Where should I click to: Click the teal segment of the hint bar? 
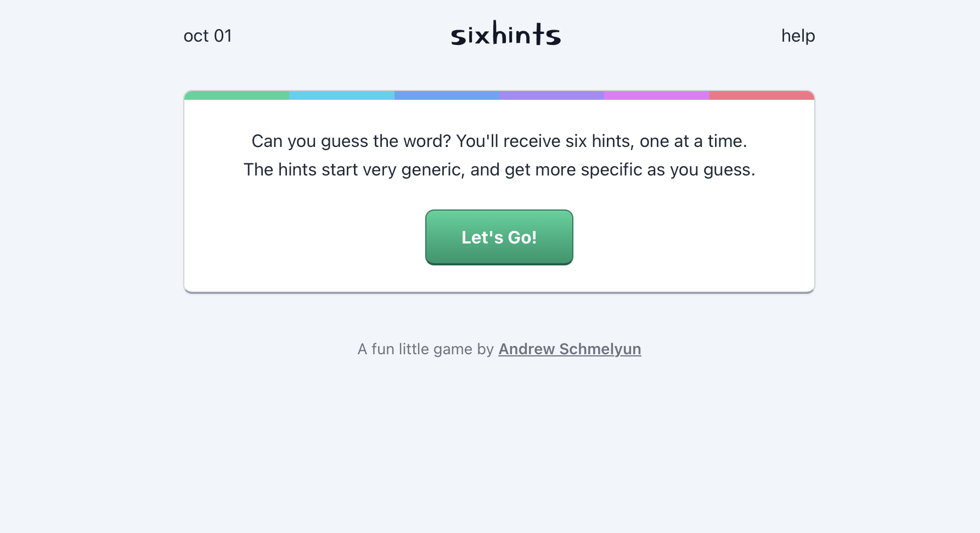341,95
